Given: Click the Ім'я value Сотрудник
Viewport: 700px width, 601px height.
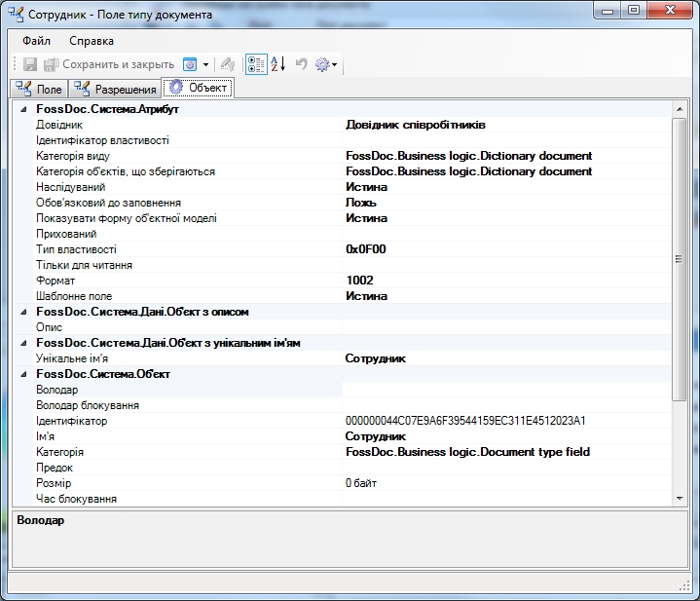Looking at the screenshot, I should (376, 436).
